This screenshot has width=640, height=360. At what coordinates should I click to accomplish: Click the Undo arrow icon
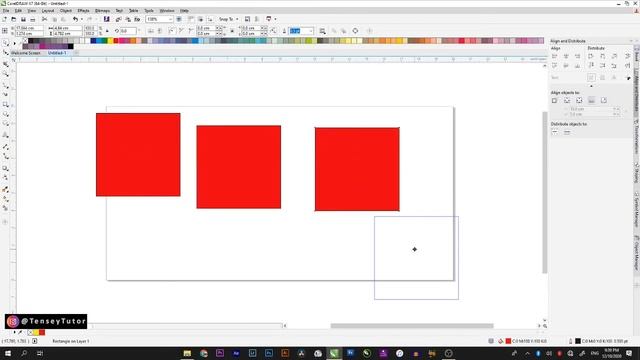pos(76,19)
